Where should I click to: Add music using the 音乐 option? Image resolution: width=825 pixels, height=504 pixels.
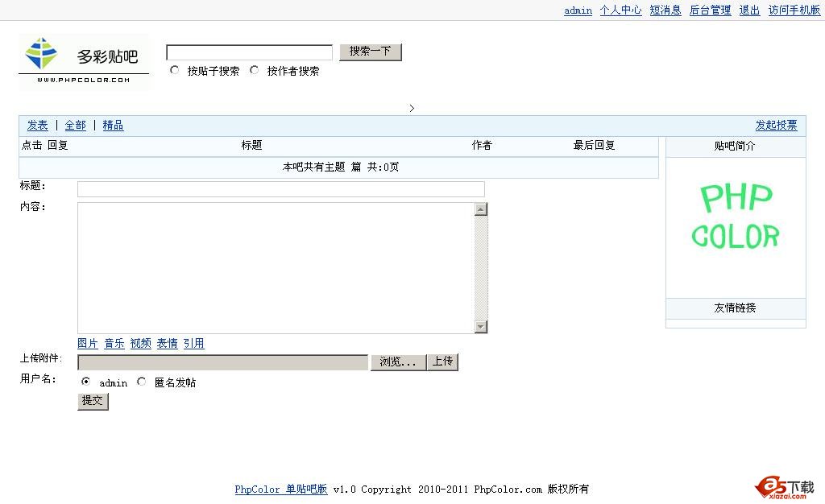(x=114, y=343)
